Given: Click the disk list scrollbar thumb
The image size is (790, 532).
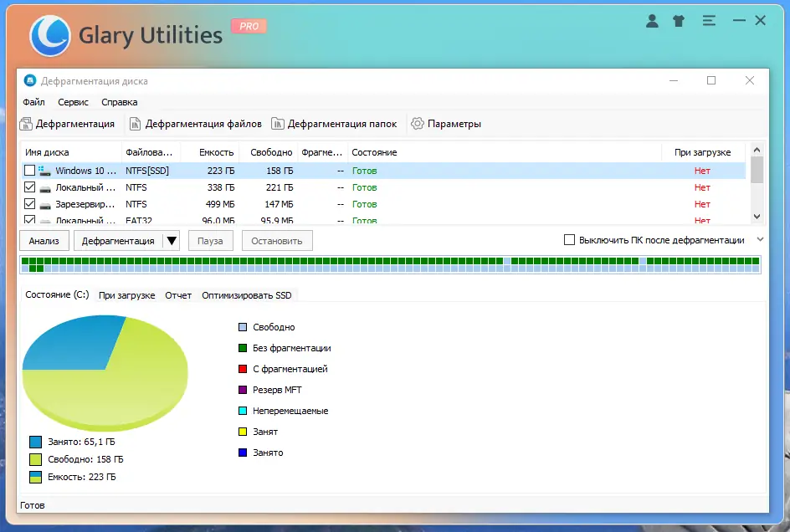Looking at the screenshot, I should 757,171.
